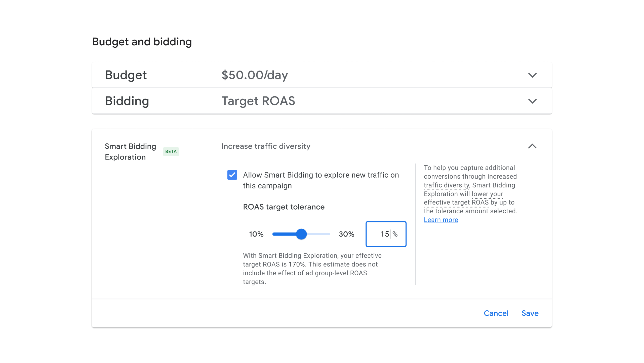Click the Increase traffic diversity header

(266, 146)
